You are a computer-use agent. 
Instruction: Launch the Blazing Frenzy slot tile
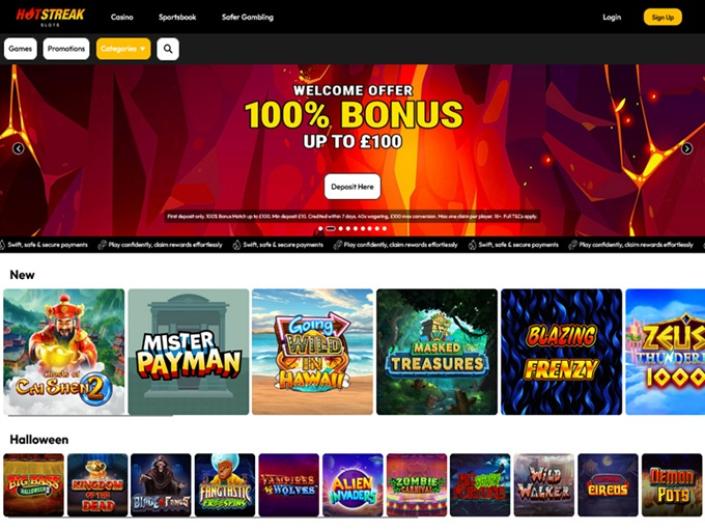tap(562, 352)
